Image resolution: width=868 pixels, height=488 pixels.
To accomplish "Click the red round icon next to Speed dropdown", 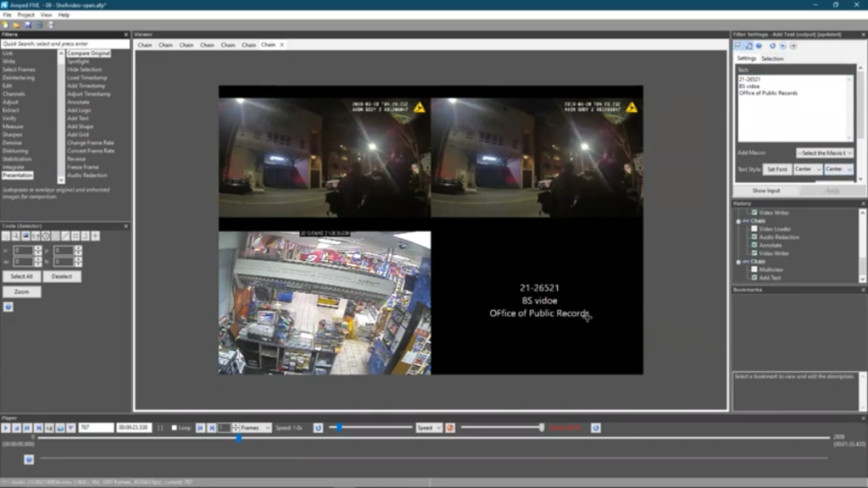I will [450, 428].
